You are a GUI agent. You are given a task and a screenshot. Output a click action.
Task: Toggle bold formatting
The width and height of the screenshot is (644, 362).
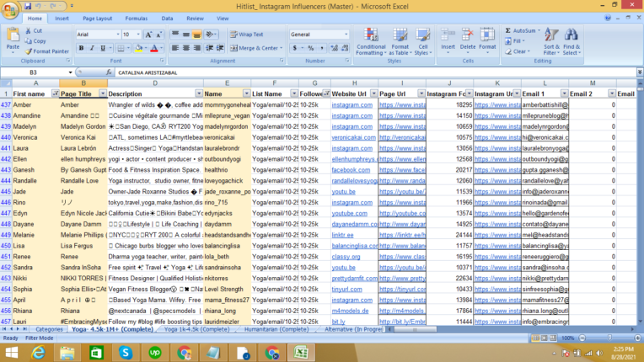(x=81, y=48)
